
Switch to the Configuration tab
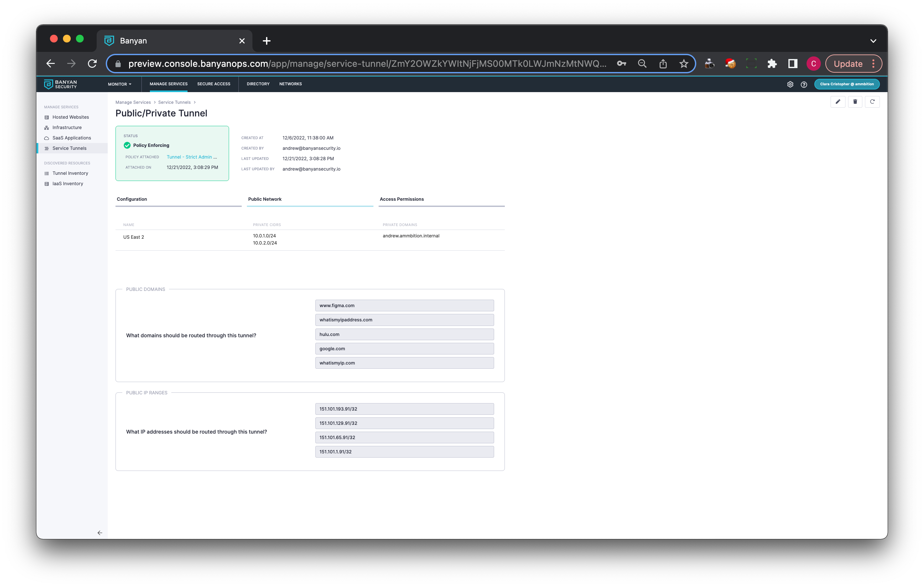tap(132, 199)
